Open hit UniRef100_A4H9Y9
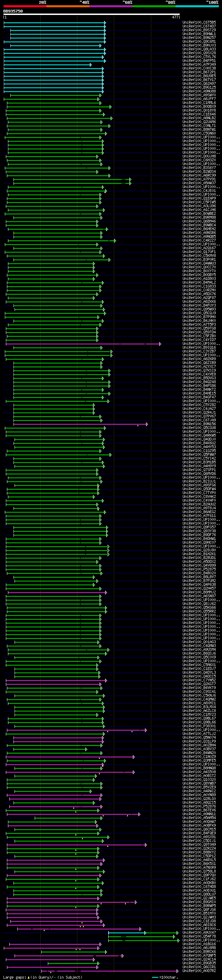Image resolution: width=222 pixels, height=980 pixels. pos(199,466)
